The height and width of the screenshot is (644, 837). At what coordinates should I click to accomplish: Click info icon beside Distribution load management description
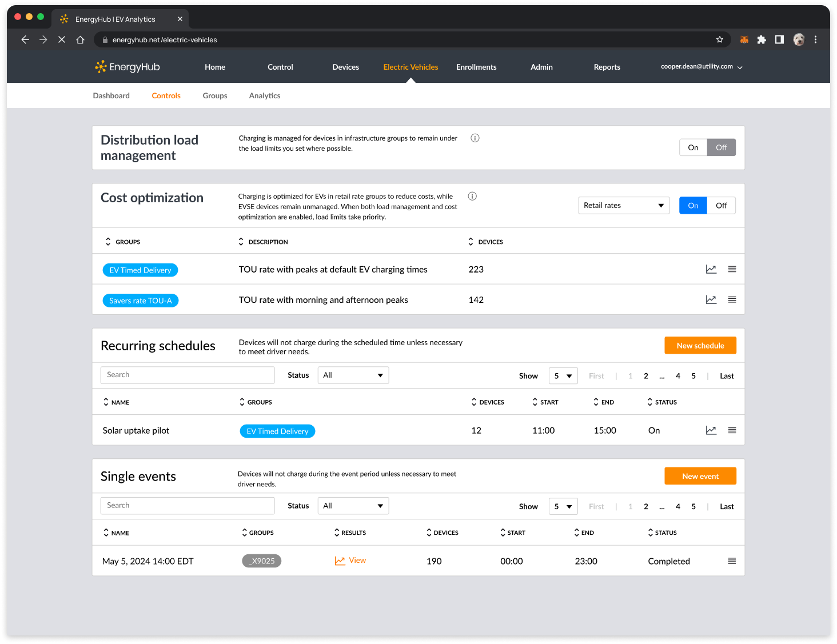[x=475, y=138]
